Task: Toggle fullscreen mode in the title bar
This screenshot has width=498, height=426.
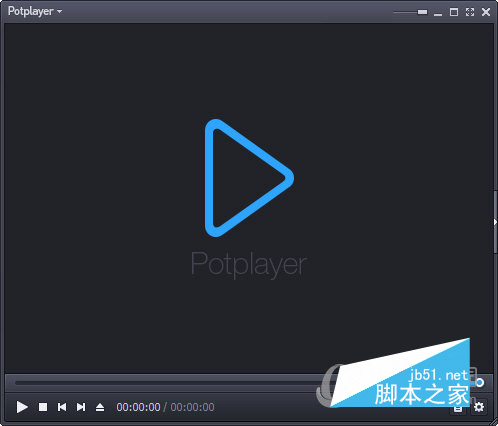Action: (x=470, y=12)
